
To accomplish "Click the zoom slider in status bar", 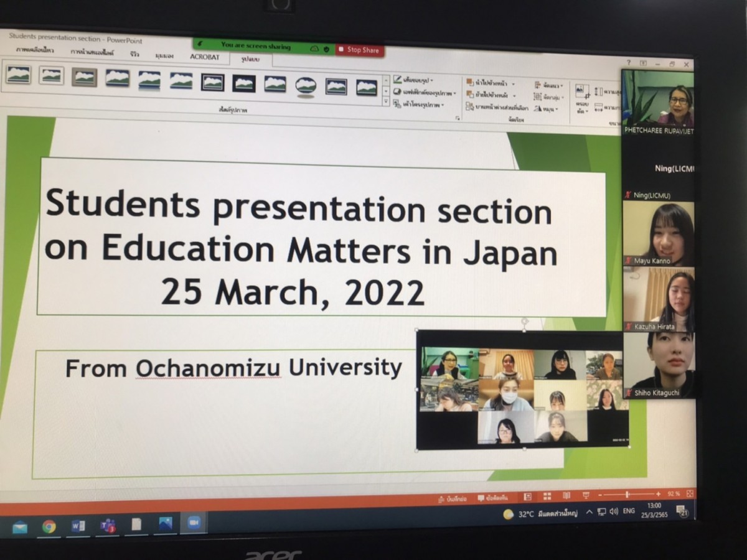I will (628, 494).
